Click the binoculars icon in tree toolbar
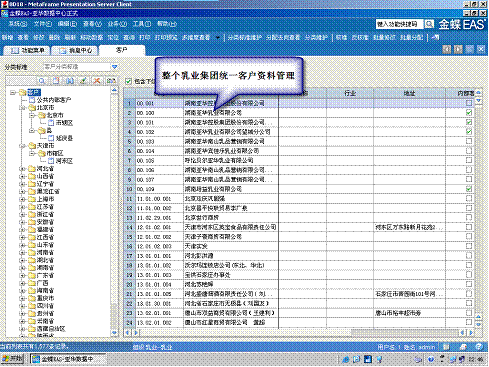This screenshot has width=489, height=367. click(69, 81)
